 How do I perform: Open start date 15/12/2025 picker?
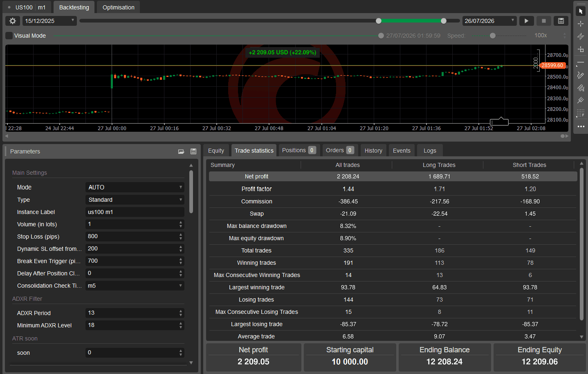[x=49, y=21]
